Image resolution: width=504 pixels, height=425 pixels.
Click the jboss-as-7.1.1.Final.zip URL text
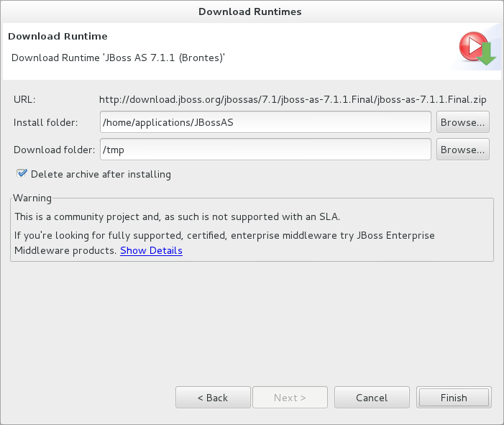293,99
